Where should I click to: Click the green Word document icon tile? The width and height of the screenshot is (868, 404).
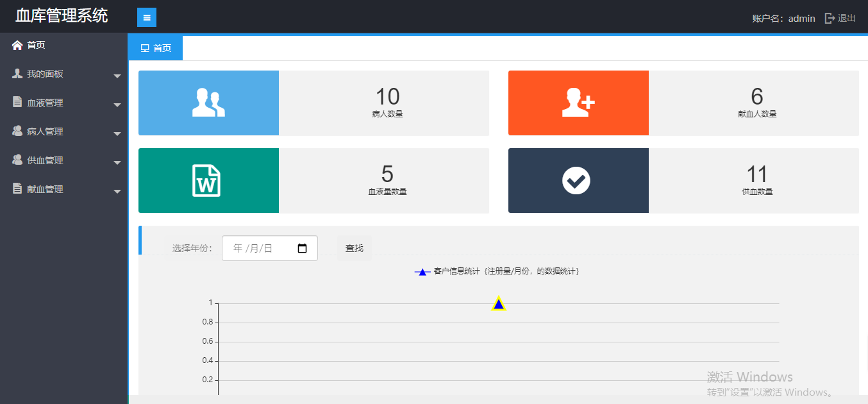[208, 180]
